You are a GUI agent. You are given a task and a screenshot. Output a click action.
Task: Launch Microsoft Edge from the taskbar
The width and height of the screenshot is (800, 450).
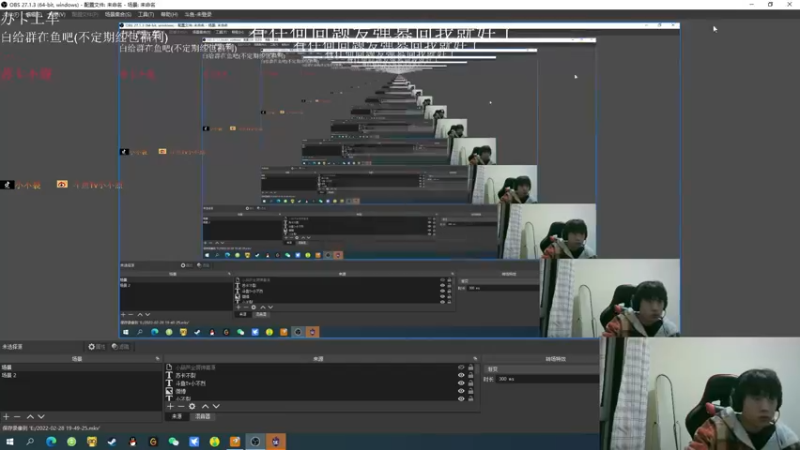[51, 442]
